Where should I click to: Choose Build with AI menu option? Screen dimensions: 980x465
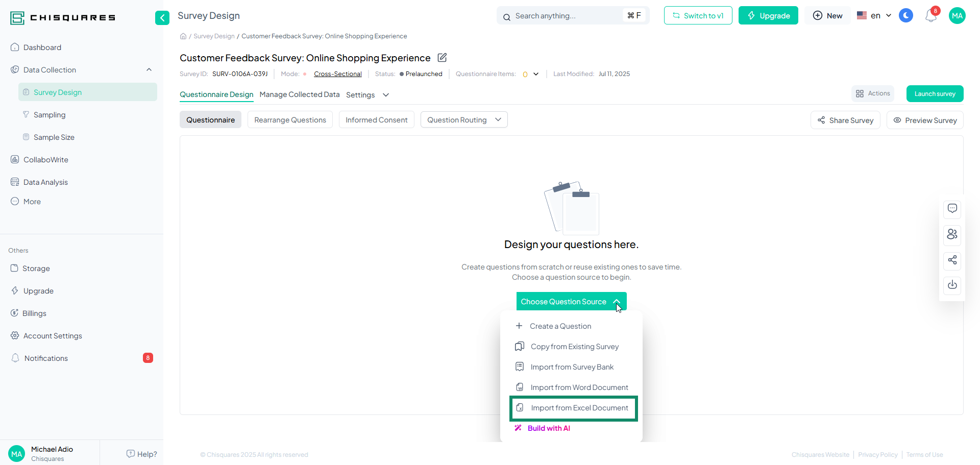548,428
